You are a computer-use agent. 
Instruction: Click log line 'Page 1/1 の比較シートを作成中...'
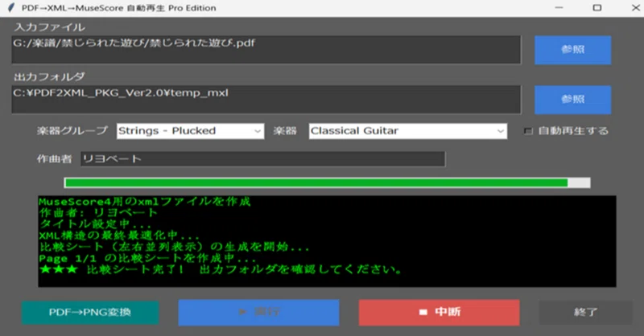[147, 259]
